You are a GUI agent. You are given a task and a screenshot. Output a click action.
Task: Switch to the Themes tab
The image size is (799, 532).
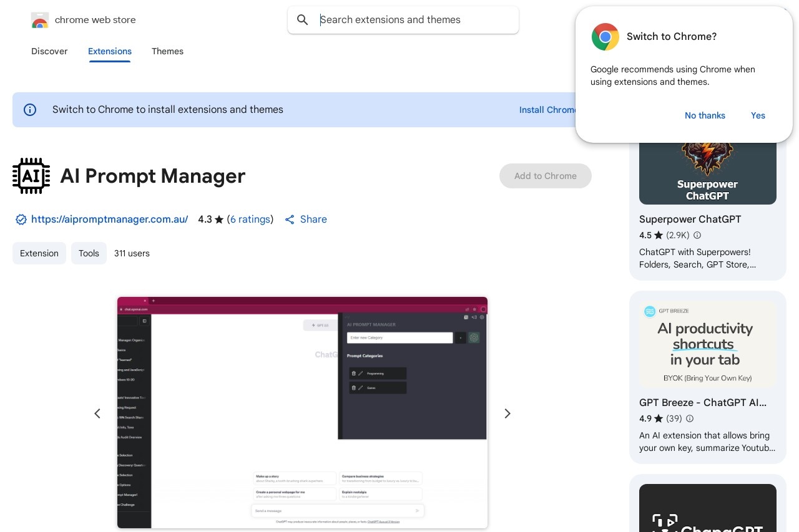tap(167, 51)
